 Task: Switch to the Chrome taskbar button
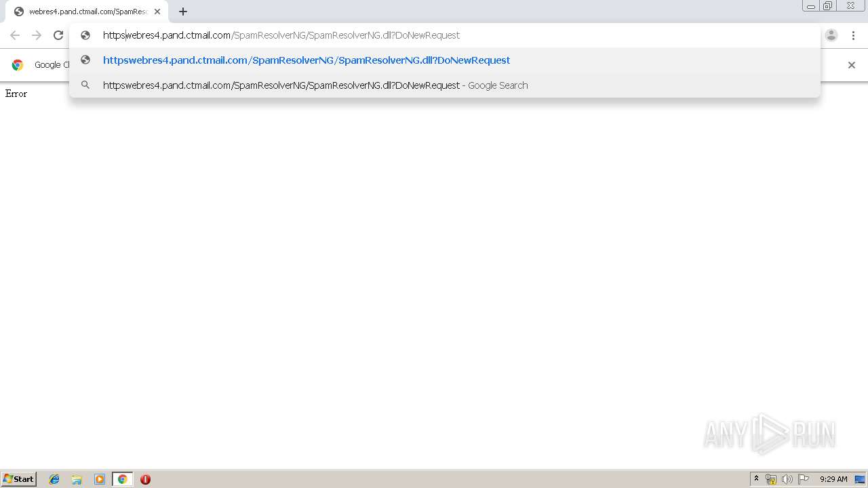[122, 479]
